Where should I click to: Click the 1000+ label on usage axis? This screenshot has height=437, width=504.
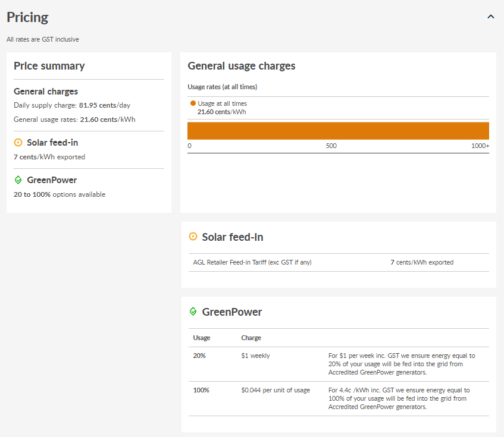click(x=480, y=146)
